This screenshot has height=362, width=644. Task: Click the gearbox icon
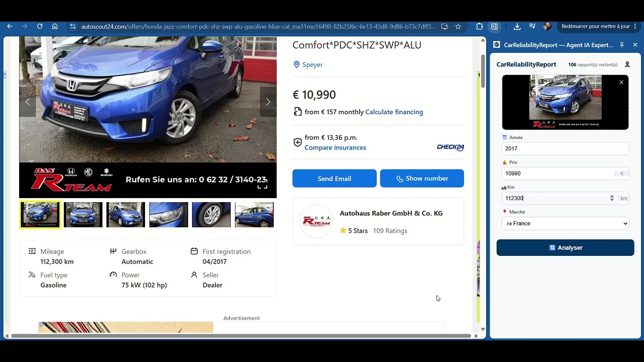[x=113, y=251]
